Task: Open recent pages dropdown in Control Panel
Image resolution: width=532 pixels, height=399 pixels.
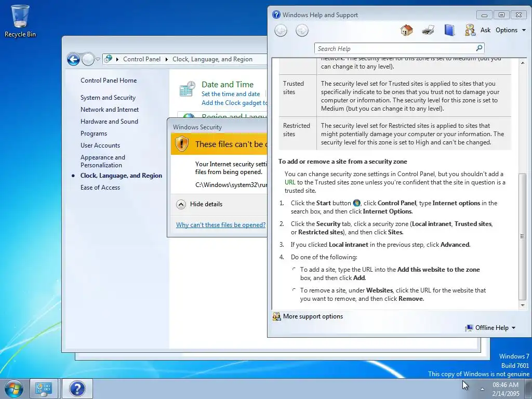Action: (98, 59)
